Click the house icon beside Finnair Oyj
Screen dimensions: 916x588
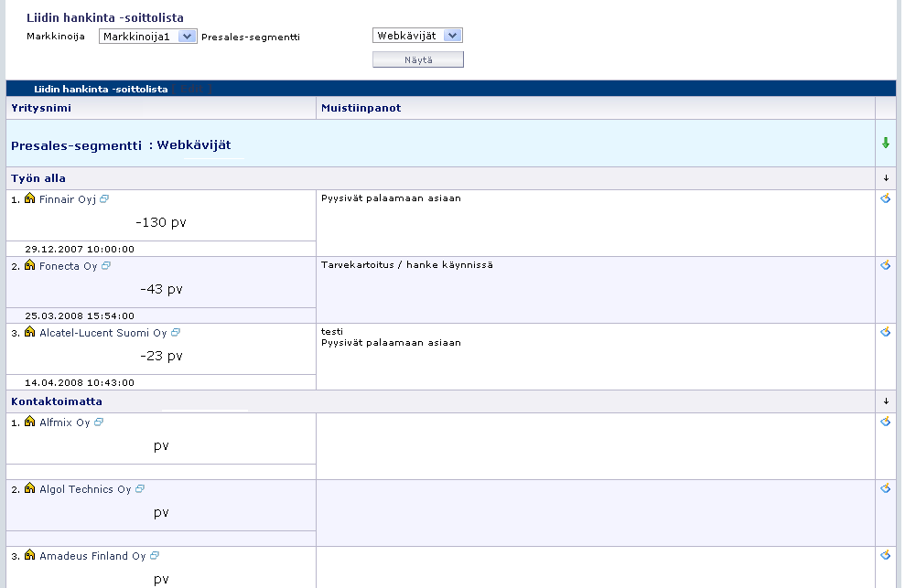[30, 198]
